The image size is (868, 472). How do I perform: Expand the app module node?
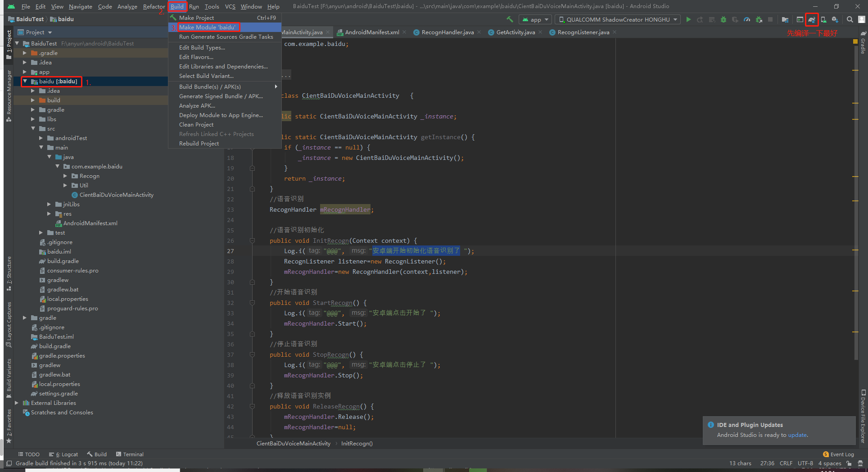coord(25,72)
